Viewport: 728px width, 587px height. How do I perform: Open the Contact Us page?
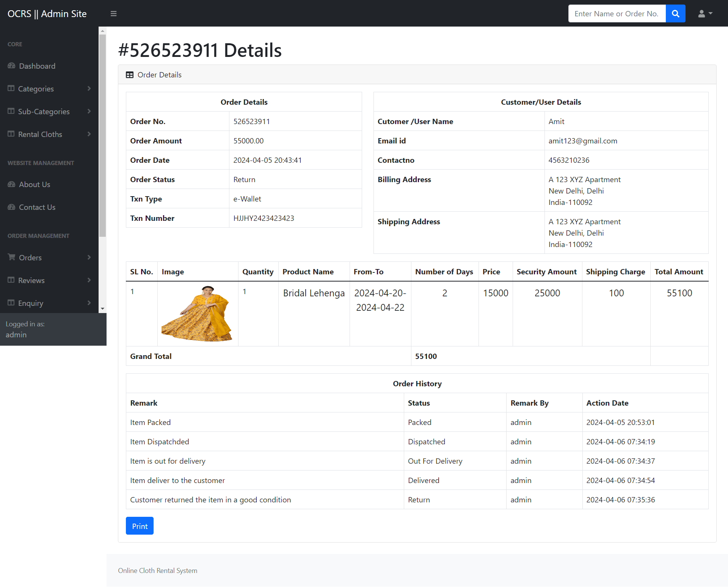(37, 207)
